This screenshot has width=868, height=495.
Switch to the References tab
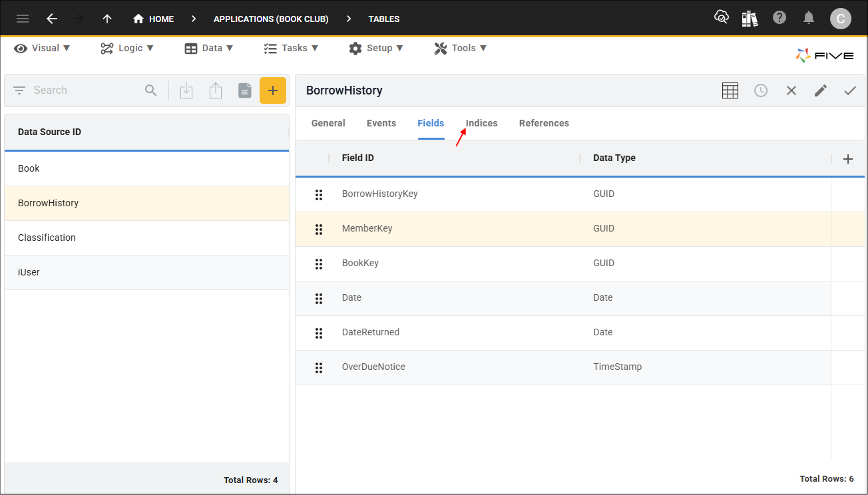point(544,123)
